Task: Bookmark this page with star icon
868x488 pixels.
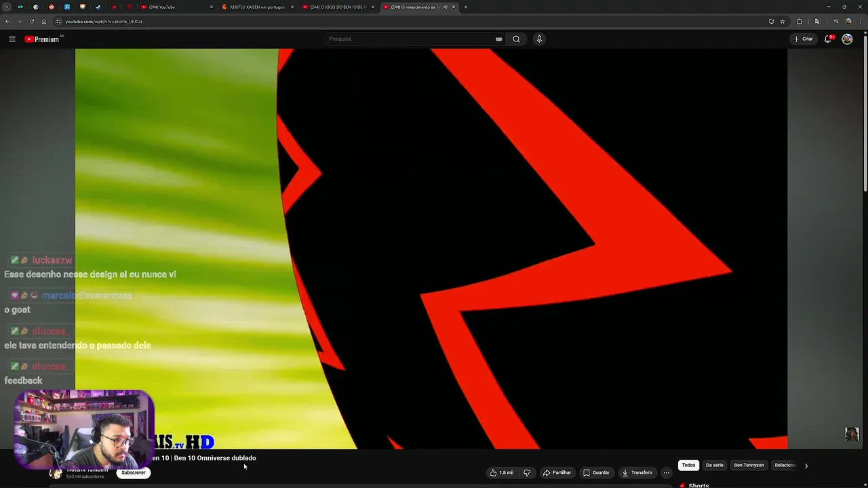Action: tap(783, 21)
